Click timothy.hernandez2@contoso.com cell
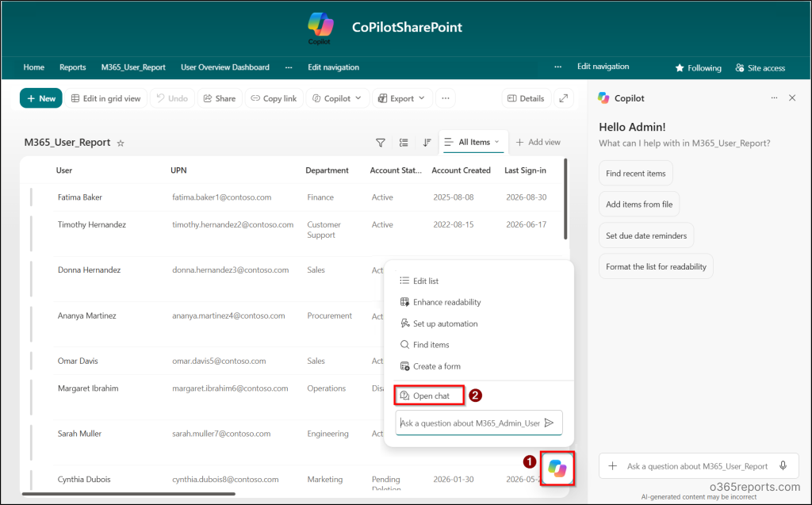The height and width of the screenshot is (505, 812). coord(232,225)
